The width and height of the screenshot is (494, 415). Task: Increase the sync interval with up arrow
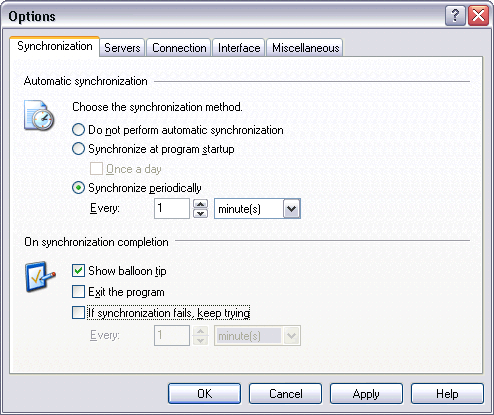pos(200,204)
